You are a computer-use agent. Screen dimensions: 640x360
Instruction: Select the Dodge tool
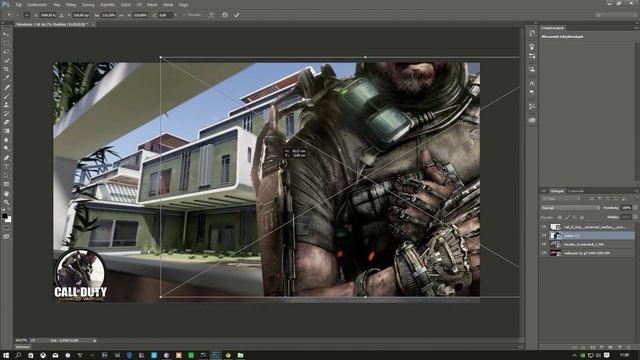(x=6, y=149)
